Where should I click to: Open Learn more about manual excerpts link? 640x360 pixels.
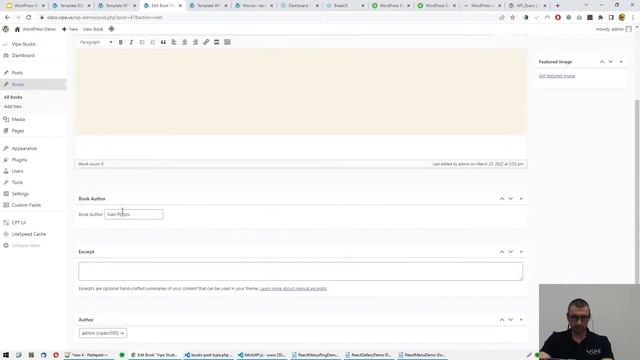pos(293,289)
